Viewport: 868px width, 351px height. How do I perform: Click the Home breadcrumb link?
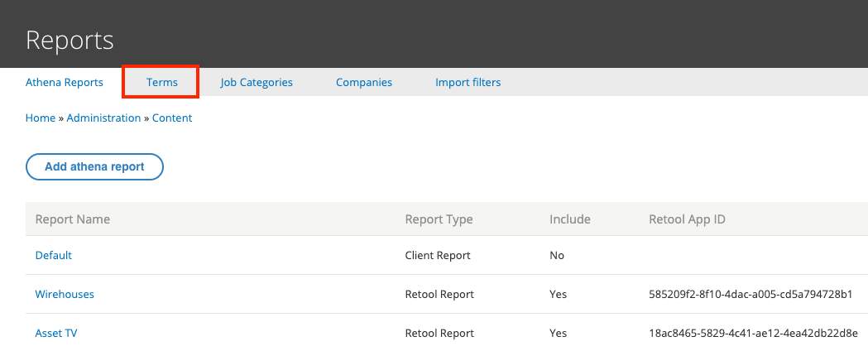pyautogui.click(x=41, y=118)
